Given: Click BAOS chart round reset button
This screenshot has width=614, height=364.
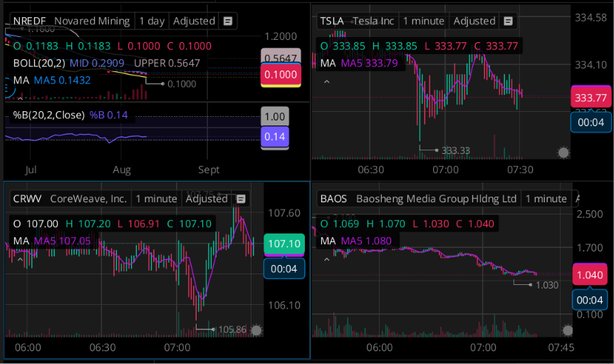Looking at the screenshot, I should point(568,330).
